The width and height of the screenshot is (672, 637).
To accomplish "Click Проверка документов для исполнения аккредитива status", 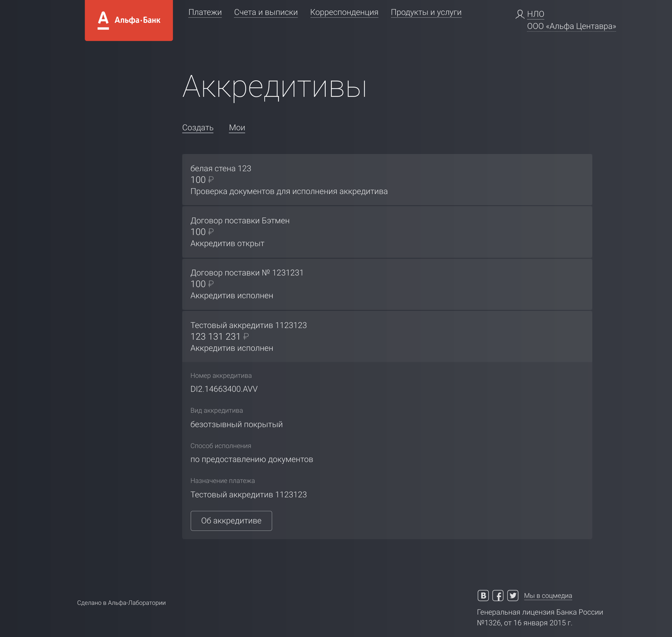I will point(289,191).
